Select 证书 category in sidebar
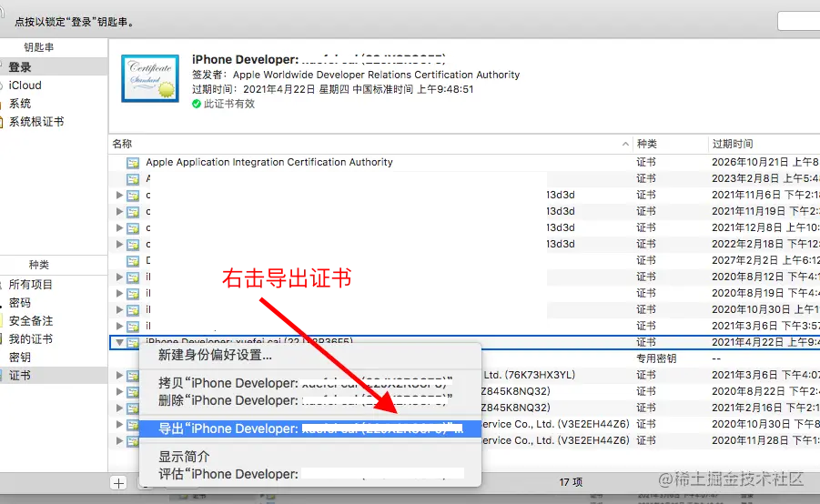 click(x=54, y=376)
